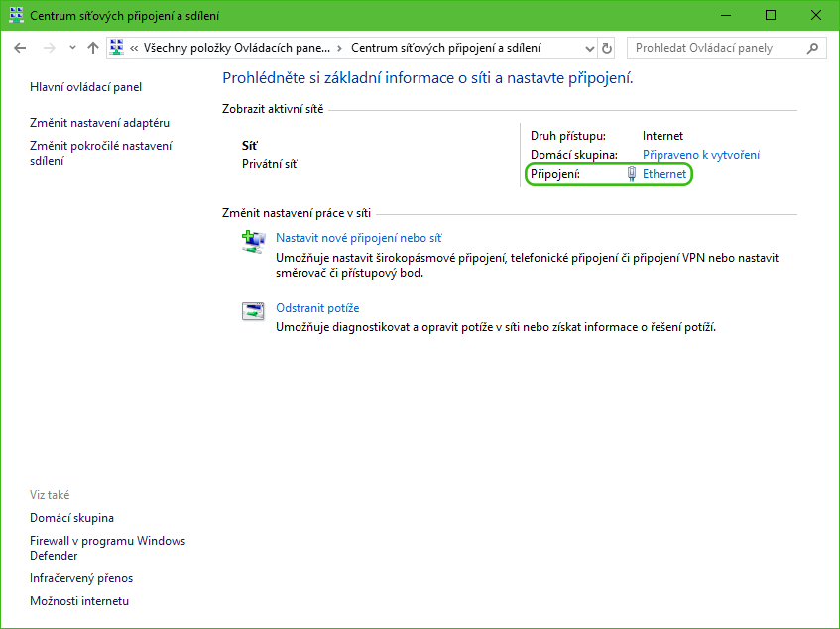Open 'Změnit nastavení adaptéru' link
The height and width of the screenshot is (629, 840).
coord(99,123)
